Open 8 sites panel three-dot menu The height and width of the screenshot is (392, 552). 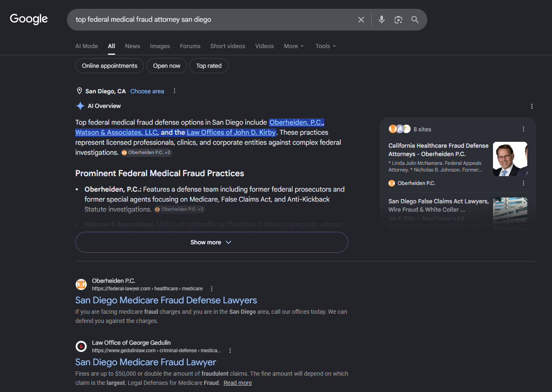524,129
